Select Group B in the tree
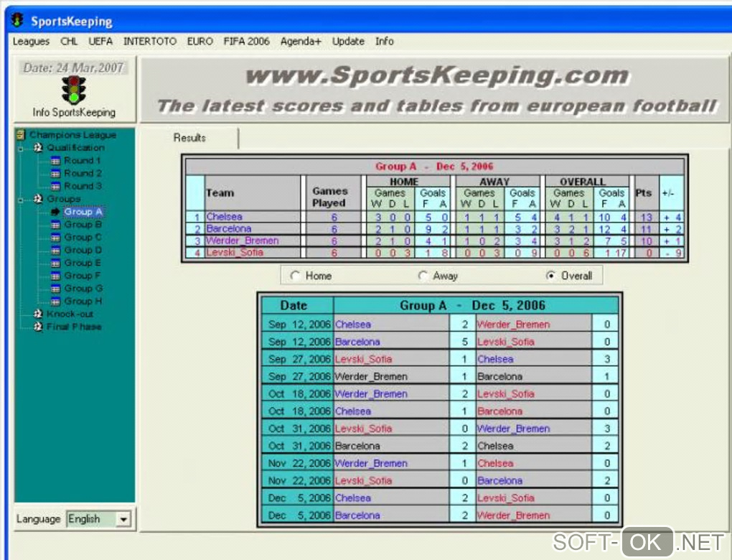The image size is (732, 560). 83,225
